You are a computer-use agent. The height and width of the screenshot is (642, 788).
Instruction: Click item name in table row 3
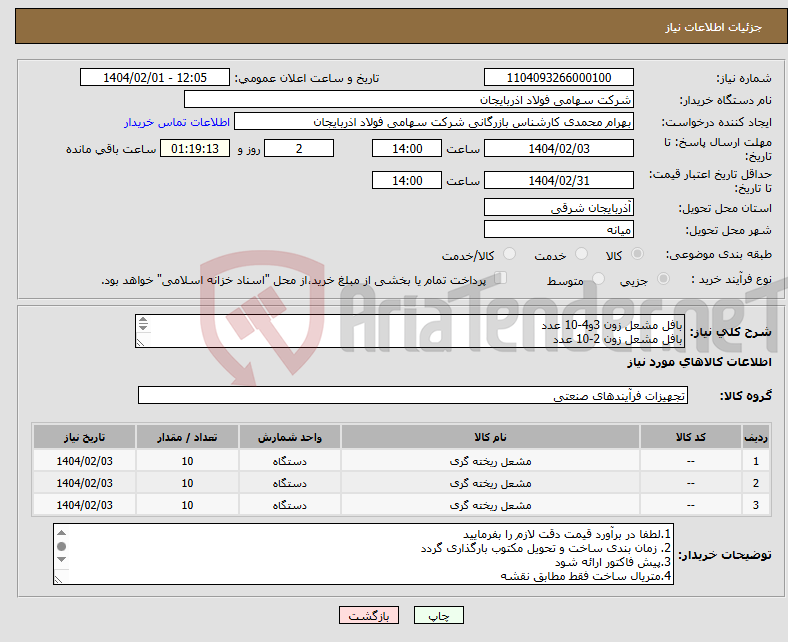[x=490, y=505]
